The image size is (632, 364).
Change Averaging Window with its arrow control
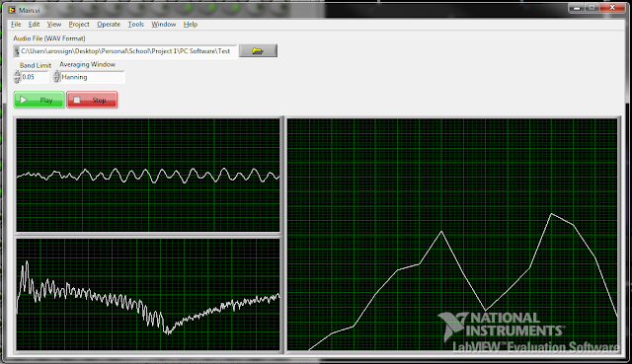(x=57, y=77)
